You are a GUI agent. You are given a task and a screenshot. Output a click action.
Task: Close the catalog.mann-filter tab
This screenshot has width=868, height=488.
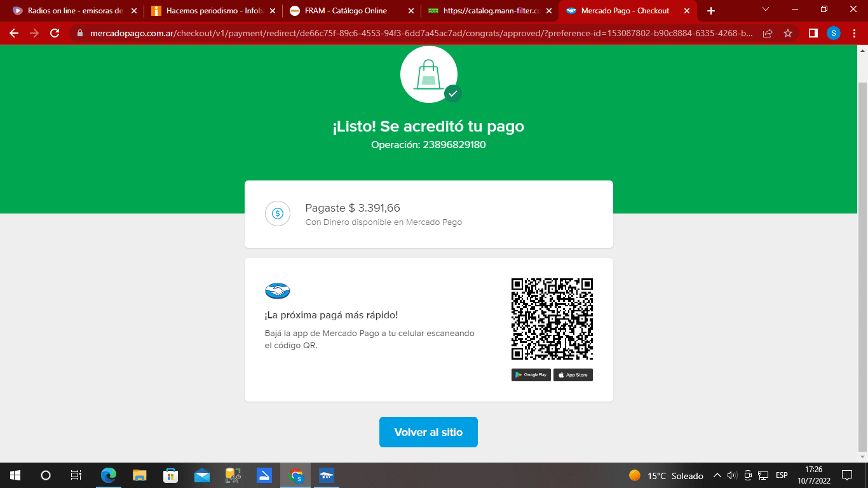548,11
